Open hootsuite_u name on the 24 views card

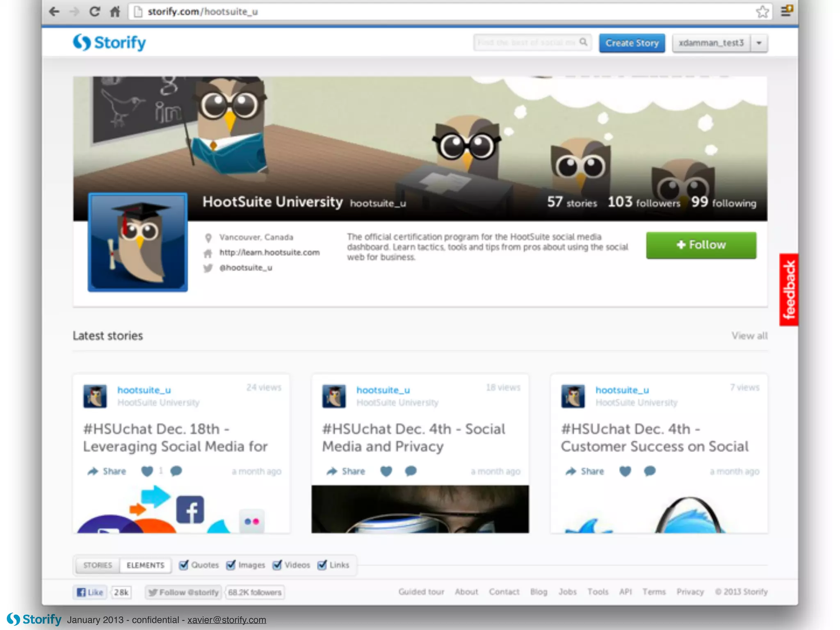click(x=144, y=390)
